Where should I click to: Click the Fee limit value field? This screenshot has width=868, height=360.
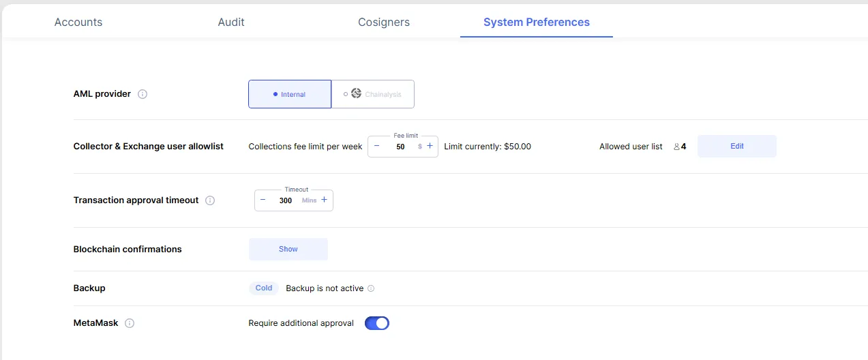click(x=400, y=147)
